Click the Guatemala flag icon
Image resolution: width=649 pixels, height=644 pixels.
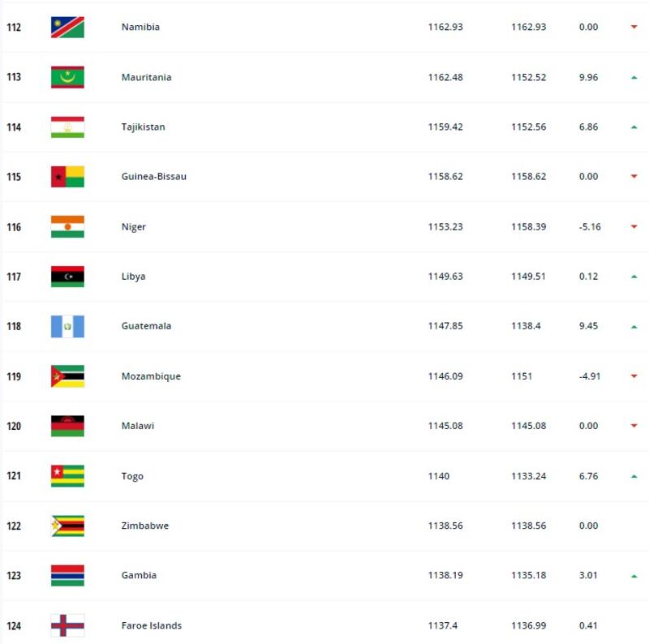coord(67,327)
